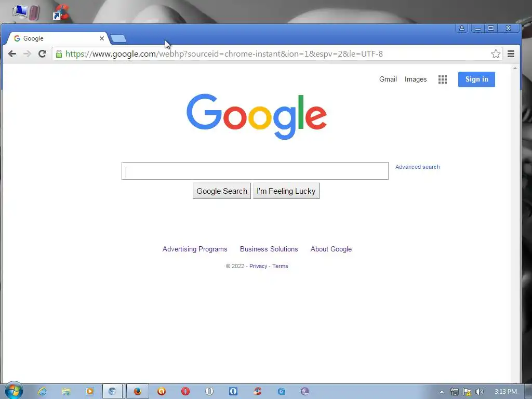Open Advertising Programs link

click(x=195, y=249)
